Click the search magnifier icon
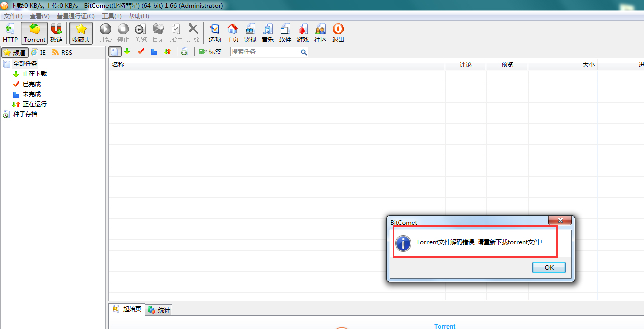The height and width of the screenshot is (329, 644). (304, 52)
